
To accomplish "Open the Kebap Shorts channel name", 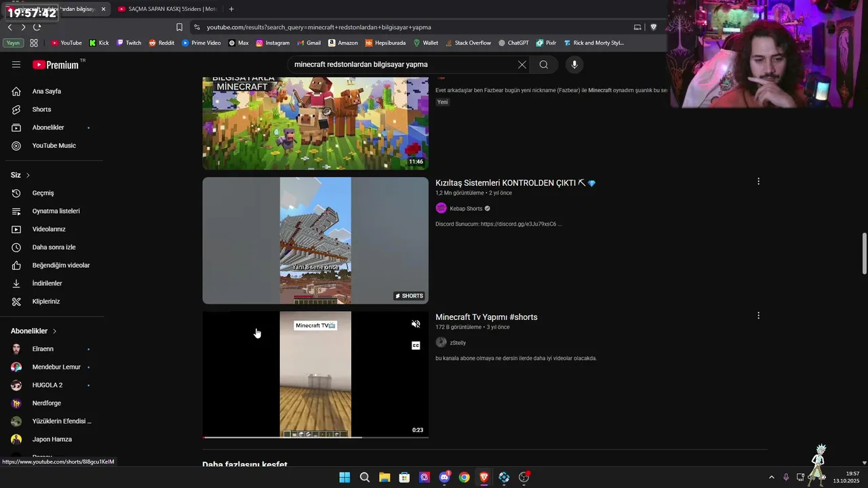I will coord(466,209).
